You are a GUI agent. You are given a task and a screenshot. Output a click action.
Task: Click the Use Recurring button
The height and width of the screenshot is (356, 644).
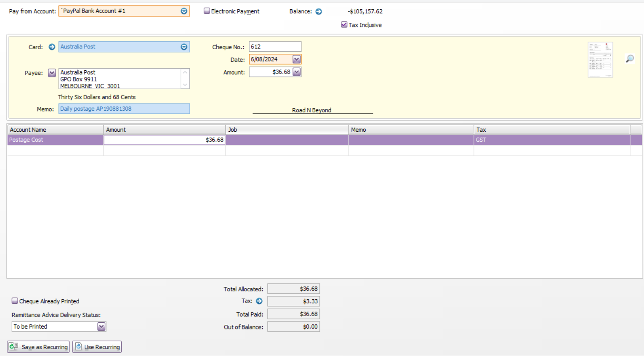point(97,346)
